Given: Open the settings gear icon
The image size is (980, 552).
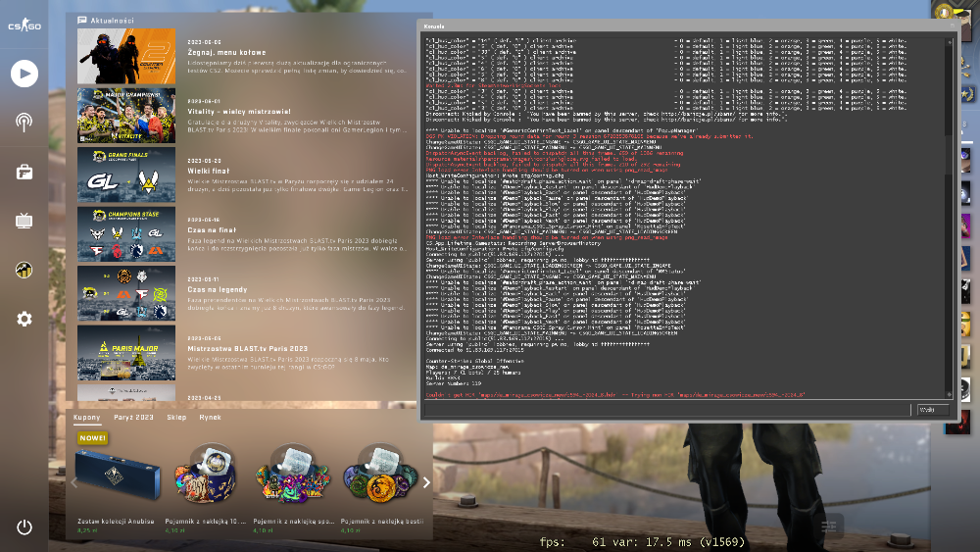Looking at the screenshot, I should [x=24, y=319].
